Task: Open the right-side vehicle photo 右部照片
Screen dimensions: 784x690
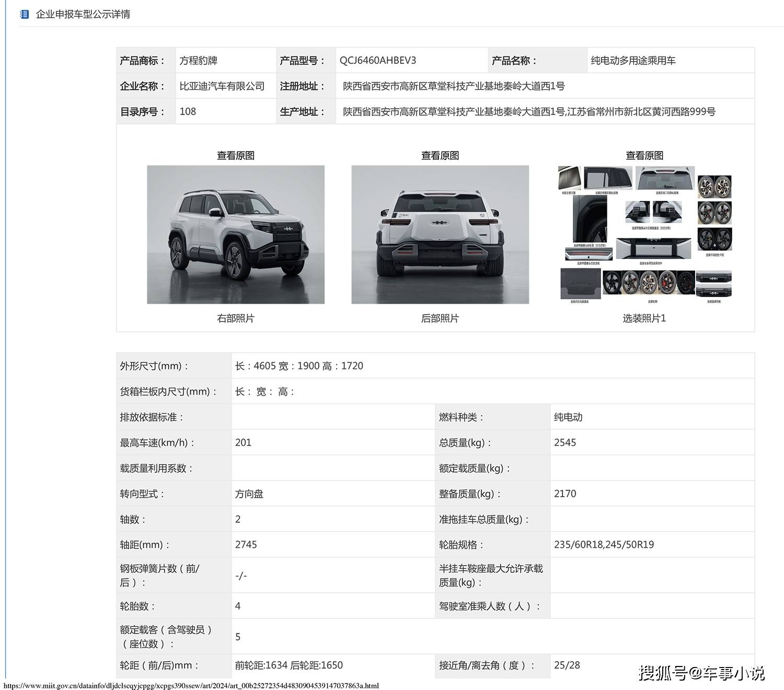Action: pyautogui.click(x=238, y=233)
